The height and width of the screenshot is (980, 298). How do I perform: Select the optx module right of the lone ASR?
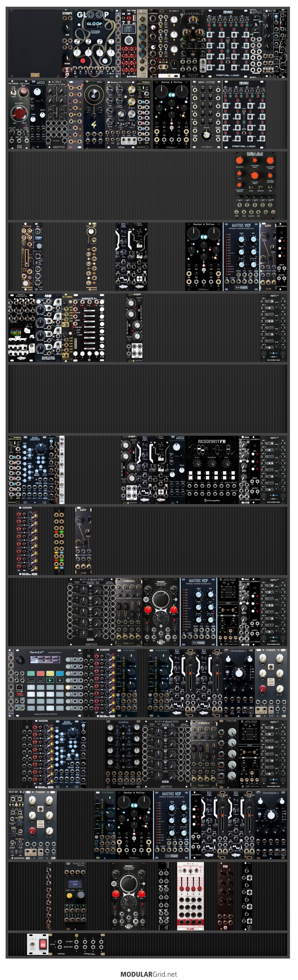274,328
